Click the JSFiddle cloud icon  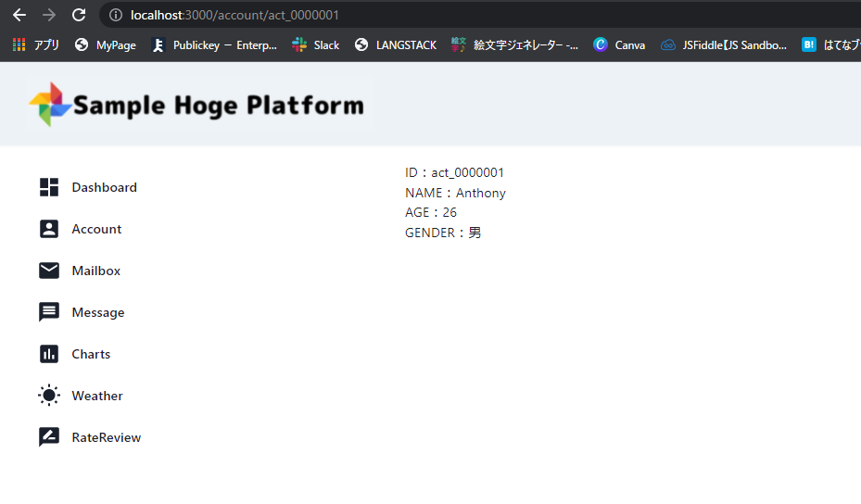click(667, 45)
